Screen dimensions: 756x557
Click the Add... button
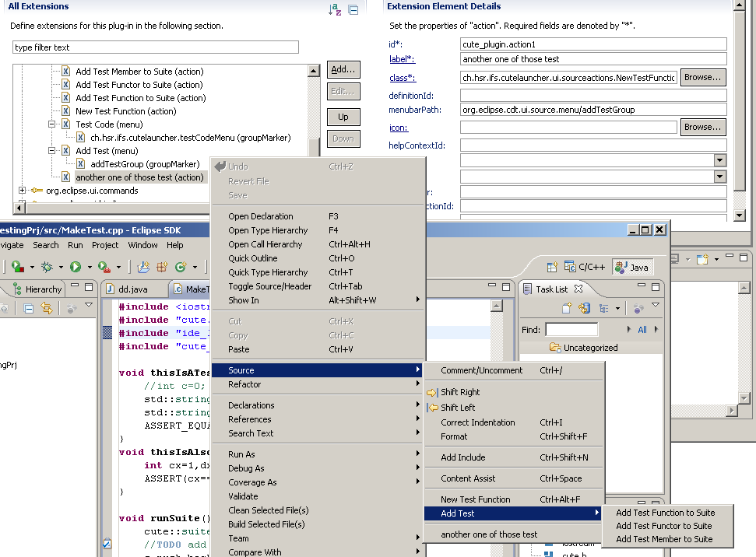(343, 69)
